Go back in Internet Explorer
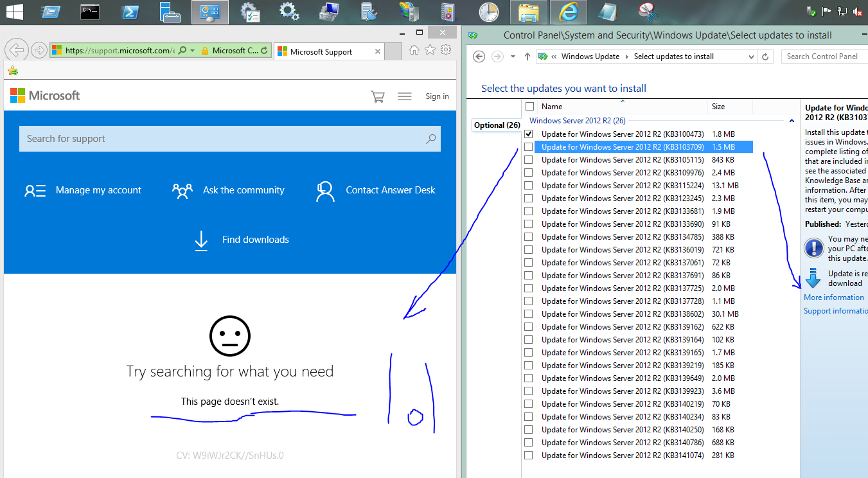Viewport: 868px width, 478px height. pos(17,50)
